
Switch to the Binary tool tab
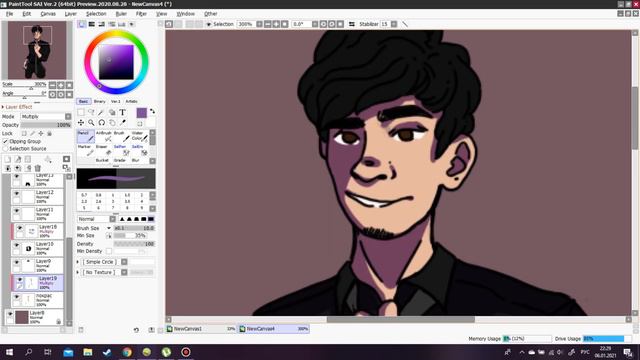coord(99,101)
